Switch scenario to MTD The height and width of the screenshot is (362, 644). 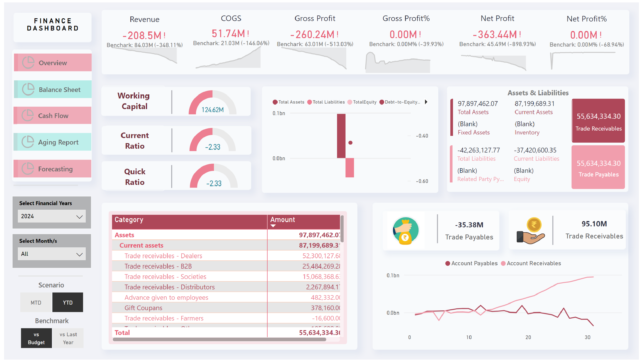[36, 302]
